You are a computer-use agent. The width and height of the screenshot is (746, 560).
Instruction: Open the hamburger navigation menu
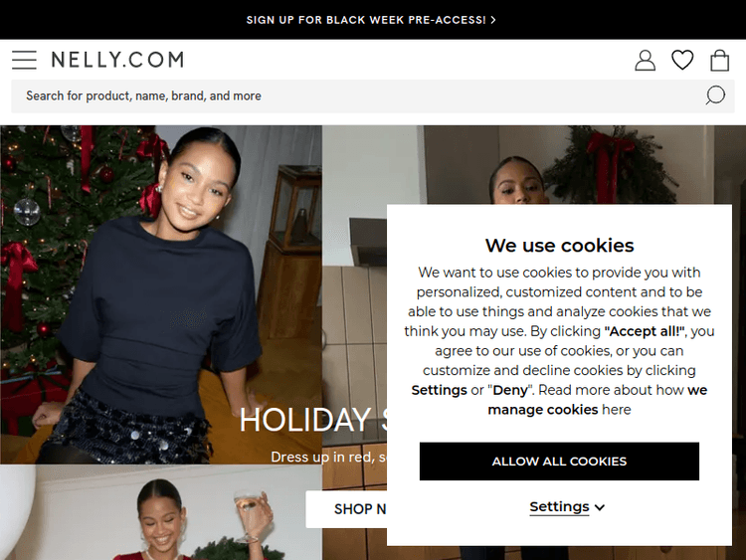pyautogui.click(x=24, y=60)
